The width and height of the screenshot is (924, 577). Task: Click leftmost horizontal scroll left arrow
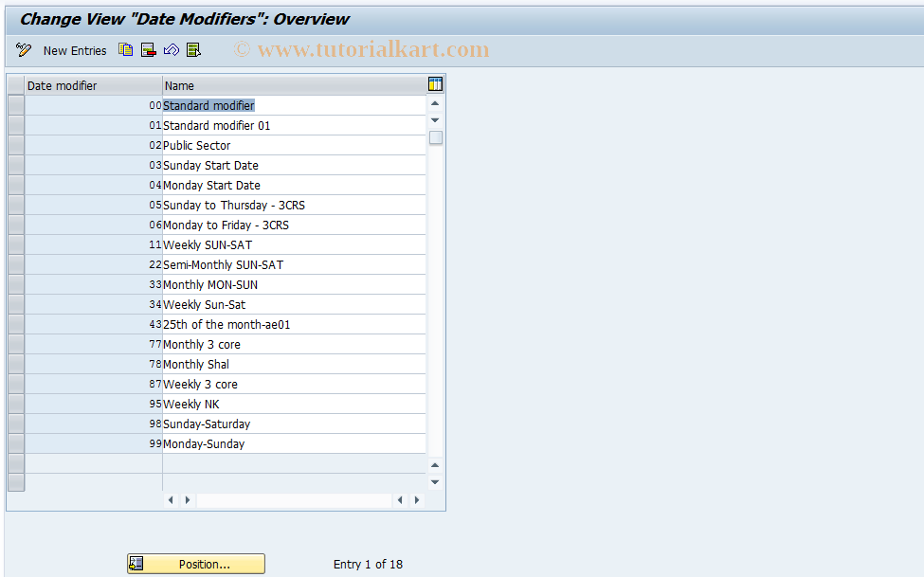tap(171, 500)
